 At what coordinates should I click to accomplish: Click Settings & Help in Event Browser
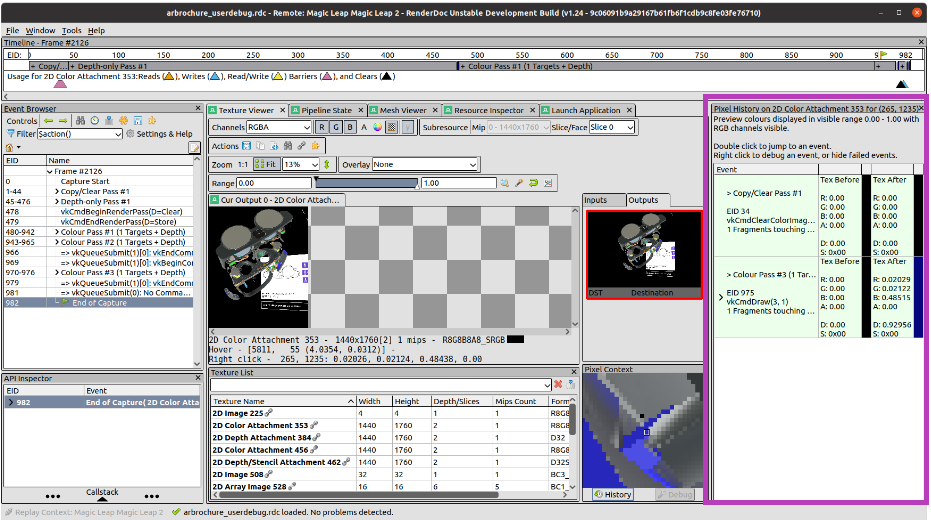coord(164,134)
